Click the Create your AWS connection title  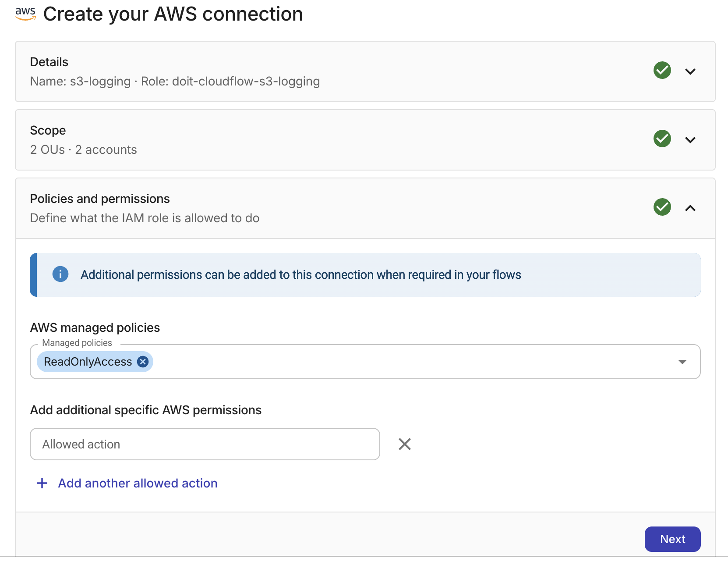(x=173, y=14)
